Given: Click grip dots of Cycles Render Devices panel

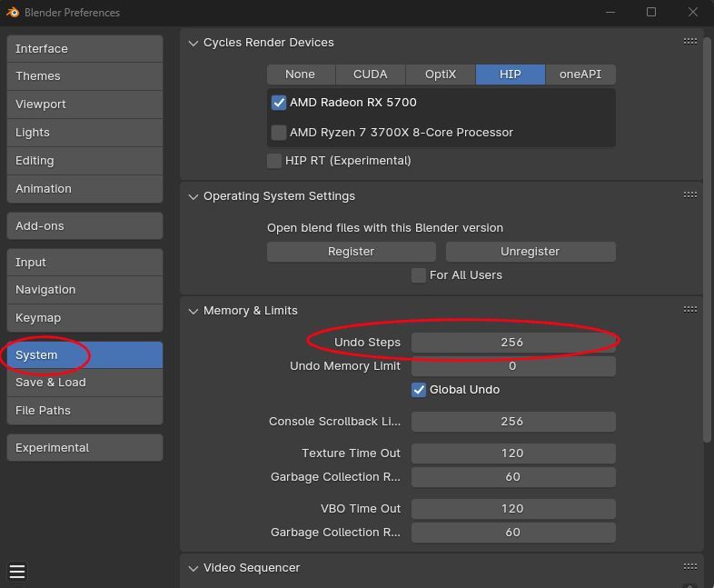Looking at the screenshot, I should [x=689, y=42].
